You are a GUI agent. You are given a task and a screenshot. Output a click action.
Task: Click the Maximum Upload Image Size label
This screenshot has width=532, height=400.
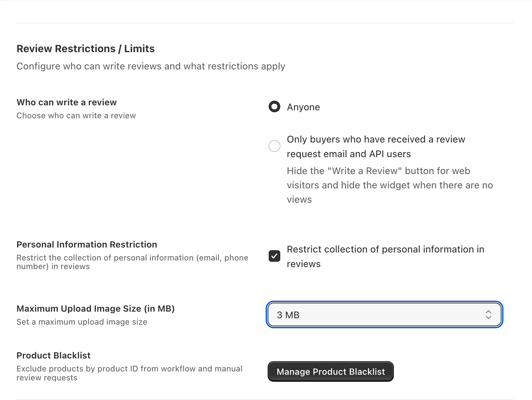(x=96, y=309)
